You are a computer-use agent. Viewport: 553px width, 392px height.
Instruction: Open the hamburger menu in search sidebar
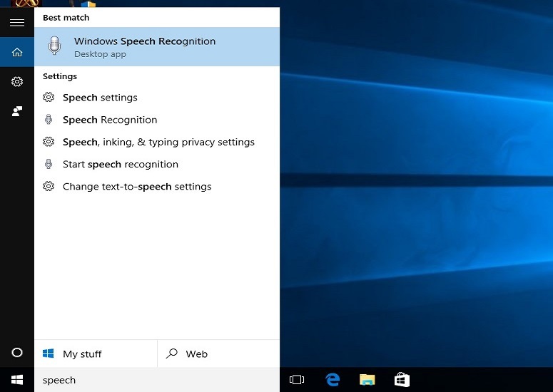(x=17, y=23)
